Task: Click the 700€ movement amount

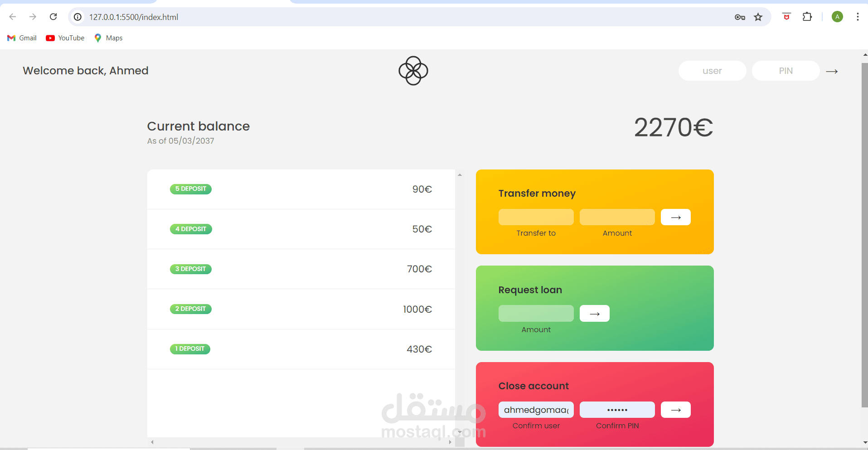Action: (x=419, y=269)
